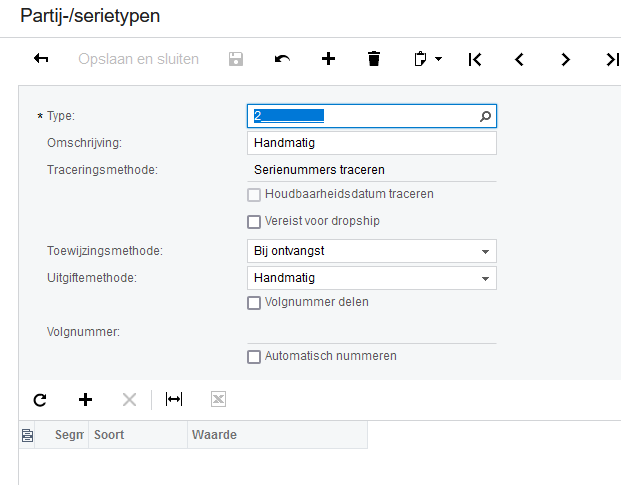
Task: Enable Volgnummer delen checkbox
Action: 254,303
